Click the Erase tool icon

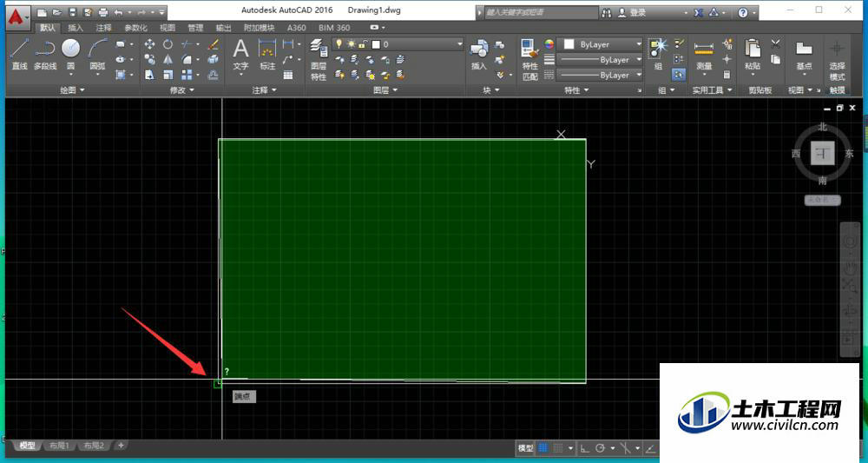point(213,44)
